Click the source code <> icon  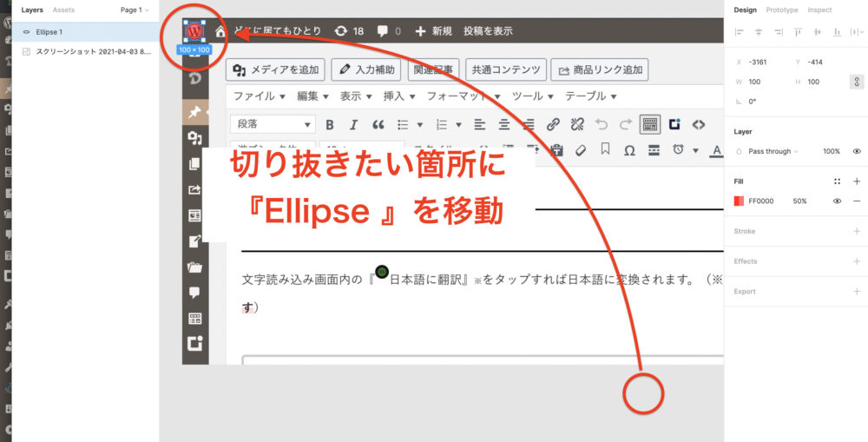[x=699, y=125]
